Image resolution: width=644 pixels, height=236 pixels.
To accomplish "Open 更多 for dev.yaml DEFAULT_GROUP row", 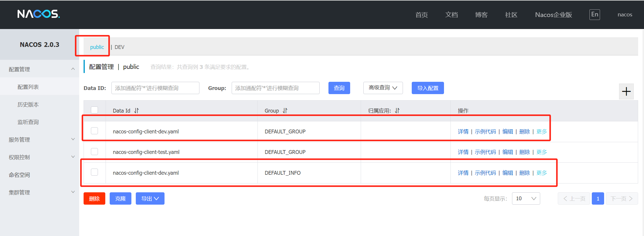I will pos(542,132).
